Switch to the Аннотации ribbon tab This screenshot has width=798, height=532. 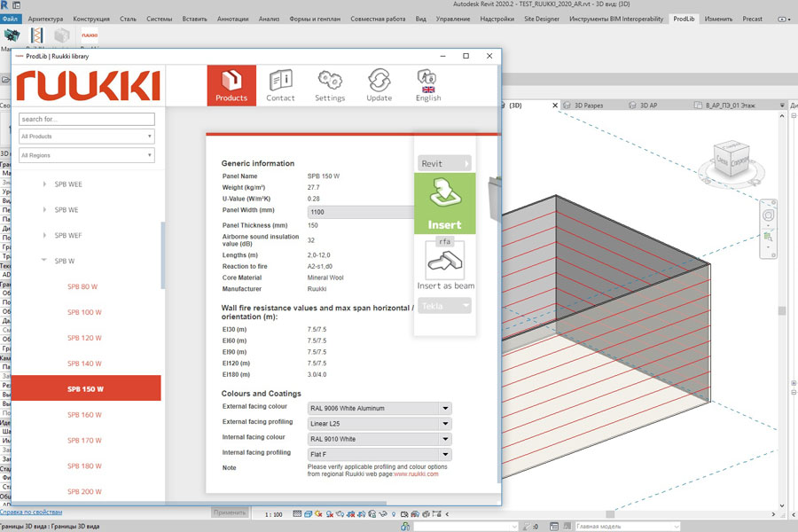pyautogui.click(x=232, y=19)
